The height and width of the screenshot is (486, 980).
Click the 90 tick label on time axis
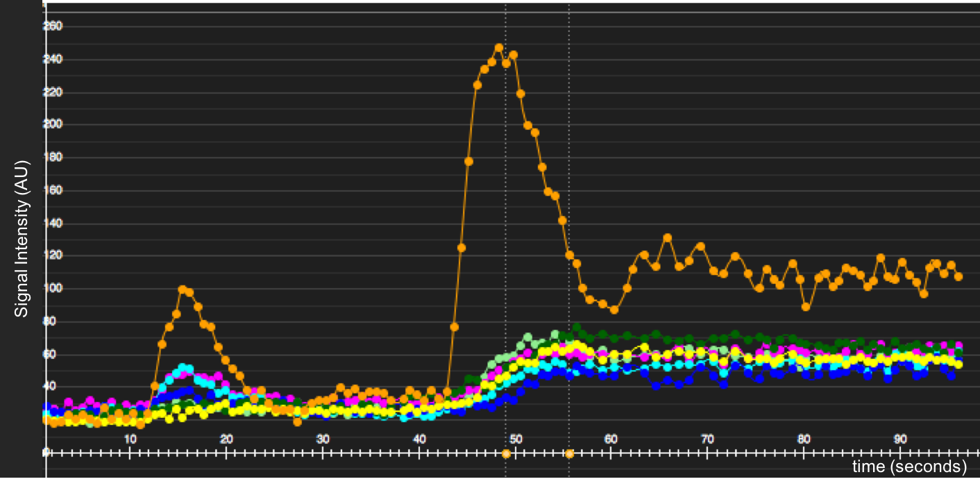coord(899,439)
